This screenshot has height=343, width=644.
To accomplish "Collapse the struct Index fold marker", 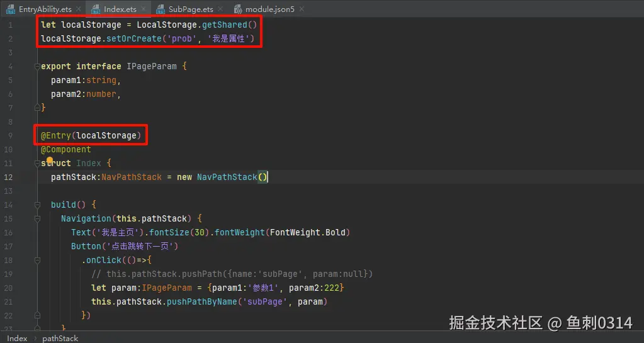I will (x=37, y=163).
